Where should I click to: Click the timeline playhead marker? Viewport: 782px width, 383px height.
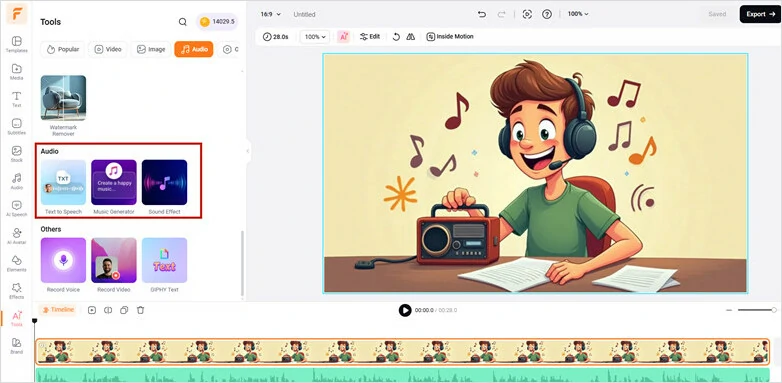click(x=34, y=321)
